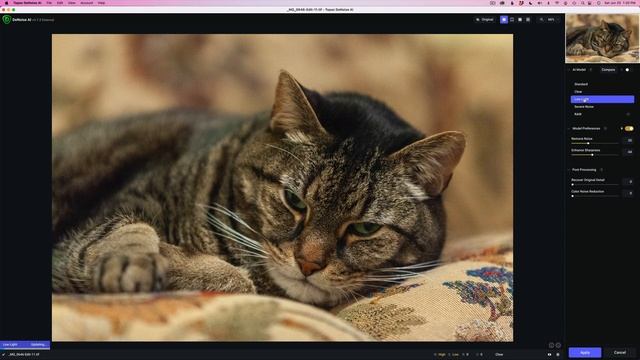Select the cat image file in bottom list
The height and width of the screenshot is (360, 640).
point(24,355)
